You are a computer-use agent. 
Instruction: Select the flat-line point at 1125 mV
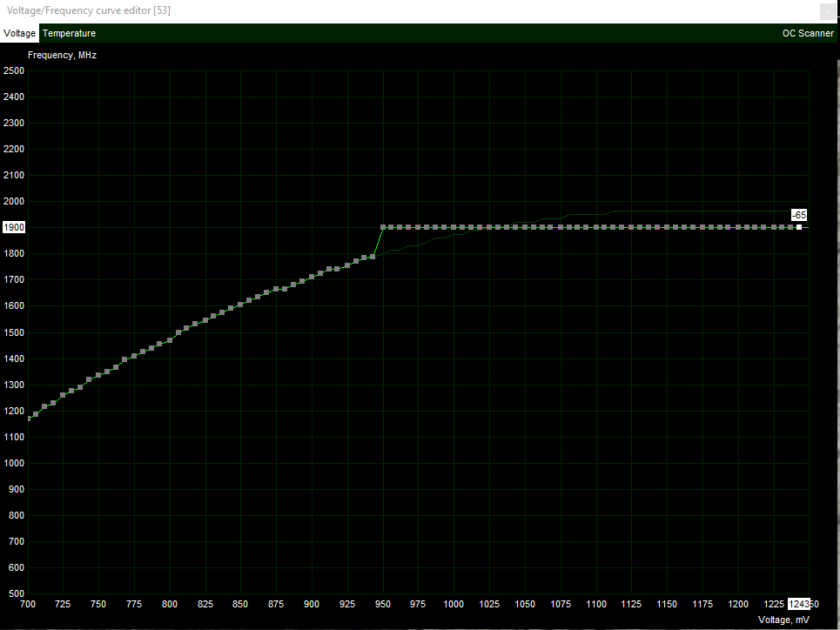631,227
